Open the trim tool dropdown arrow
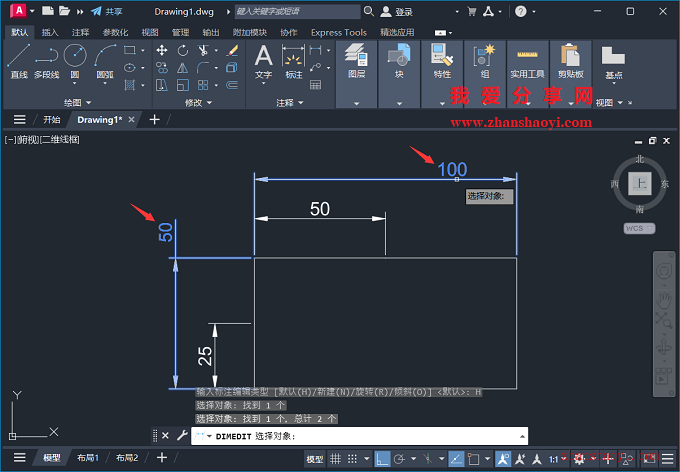680x472 pixels. click(216, 50)
